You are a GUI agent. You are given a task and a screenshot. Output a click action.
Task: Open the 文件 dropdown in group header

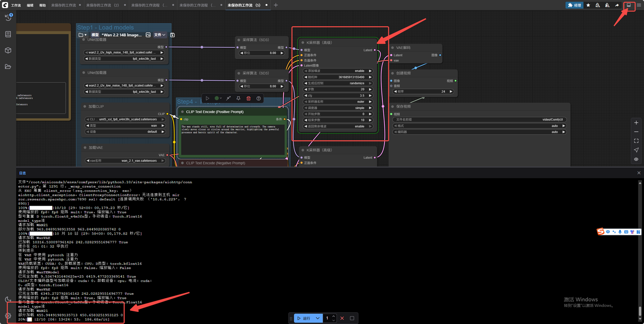point(160,35)
